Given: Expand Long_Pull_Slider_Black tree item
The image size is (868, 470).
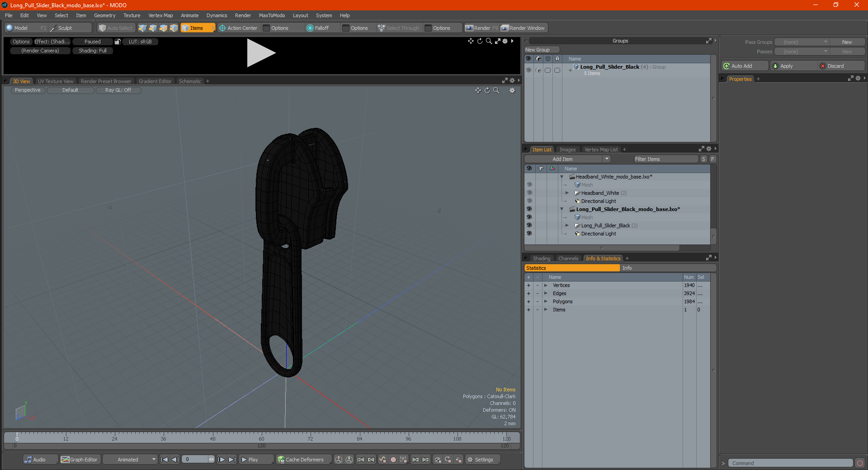Looking at the screenshot, I should [x=567, y=226].
